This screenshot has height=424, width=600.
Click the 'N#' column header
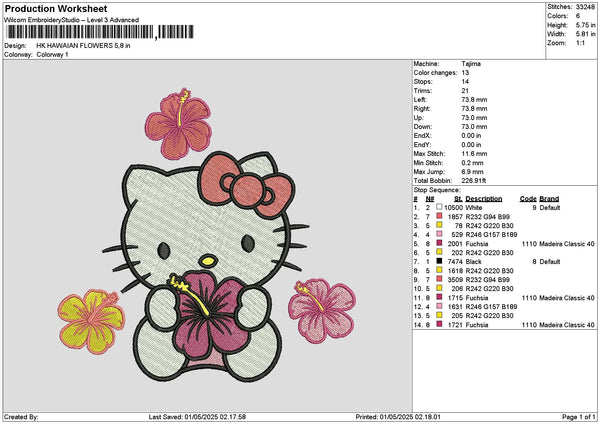[430, 199]
